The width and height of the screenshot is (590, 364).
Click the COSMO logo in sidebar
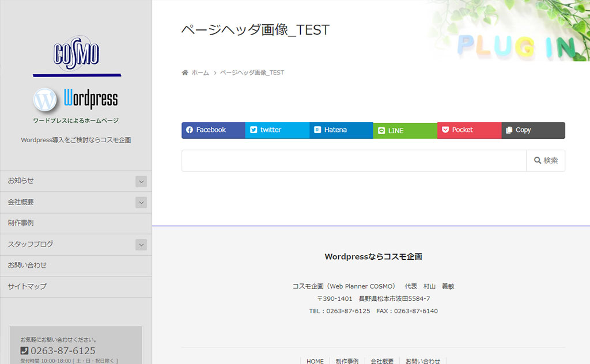pos(77,55)
